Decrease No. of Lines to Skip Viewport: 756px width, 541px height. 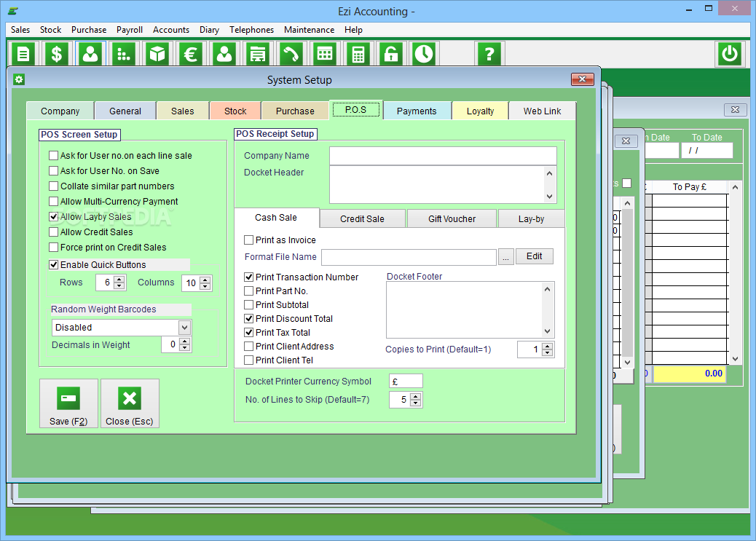[416, 403]
